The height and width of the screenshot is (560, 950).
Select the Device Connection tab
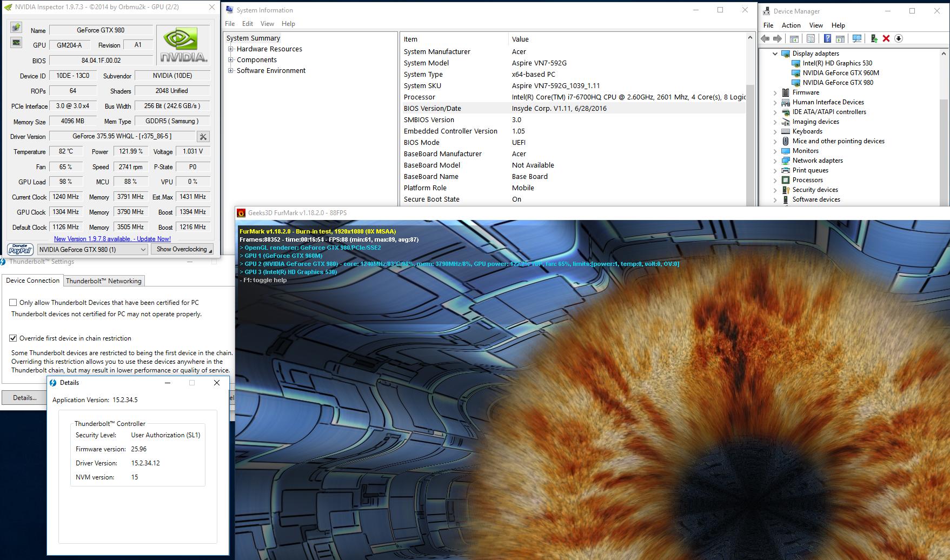[x=32, y=281]
